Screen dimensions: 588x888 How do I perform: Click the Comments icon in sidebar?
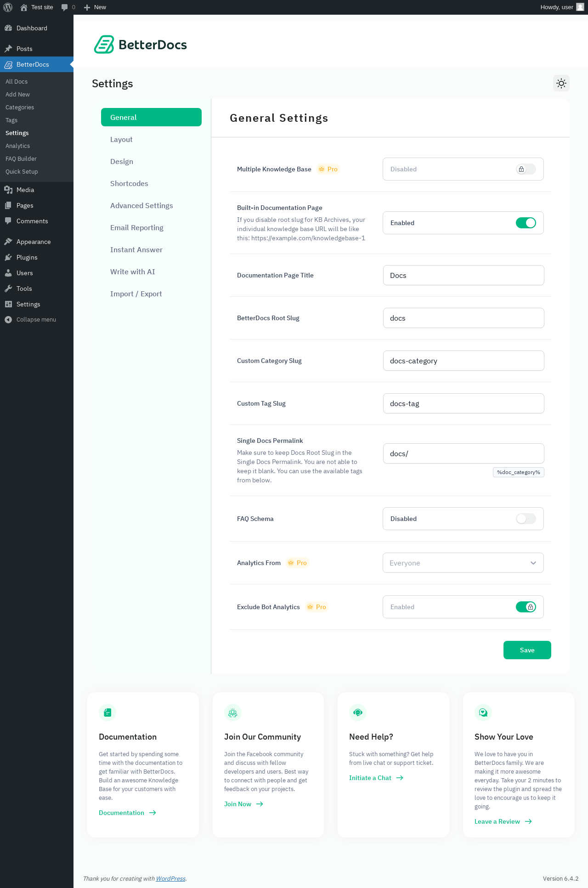pos(8,221)
